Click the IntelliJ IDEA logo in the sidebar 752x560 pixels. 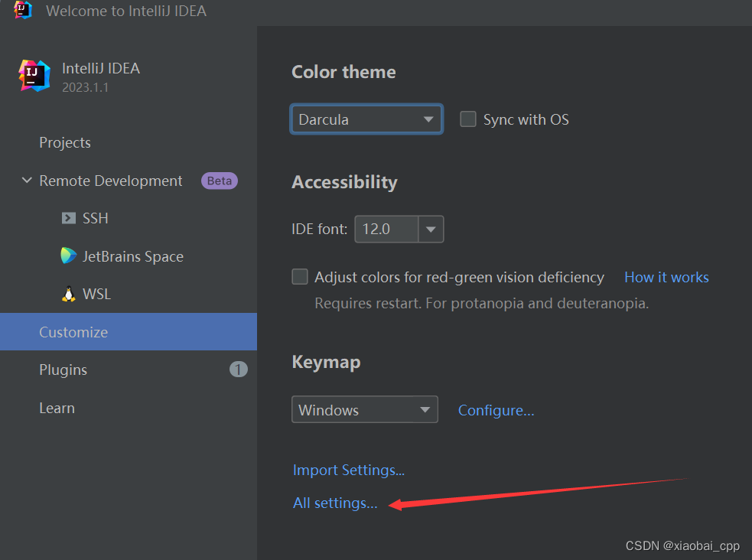click(34, 76)
